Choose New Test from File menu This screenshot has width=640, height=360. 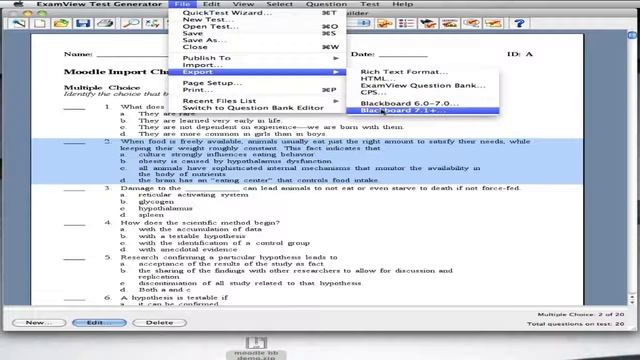(x=257, y=20)
